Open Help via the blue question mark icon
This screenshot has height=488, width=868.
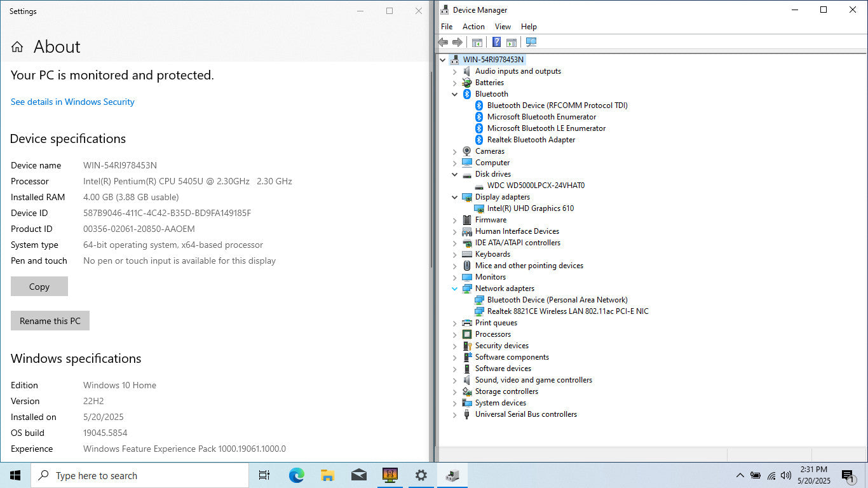496,42
